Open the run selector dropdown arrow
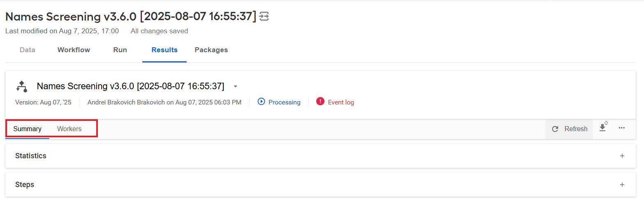 [x=235, y=87]
